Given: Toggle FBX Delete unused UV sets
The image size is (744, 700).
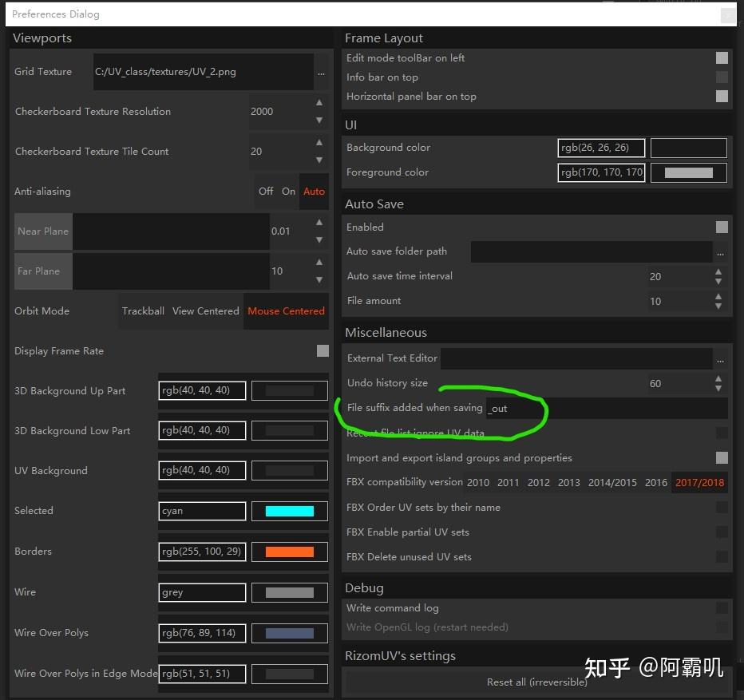Looking at the screenshot, I should pyautogui.click(x=722, y=556).
